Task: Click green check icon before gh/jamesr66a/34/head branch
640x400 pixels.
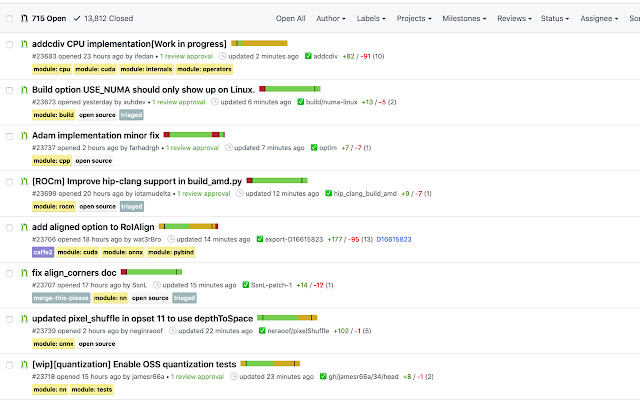Action: [323, 376]
